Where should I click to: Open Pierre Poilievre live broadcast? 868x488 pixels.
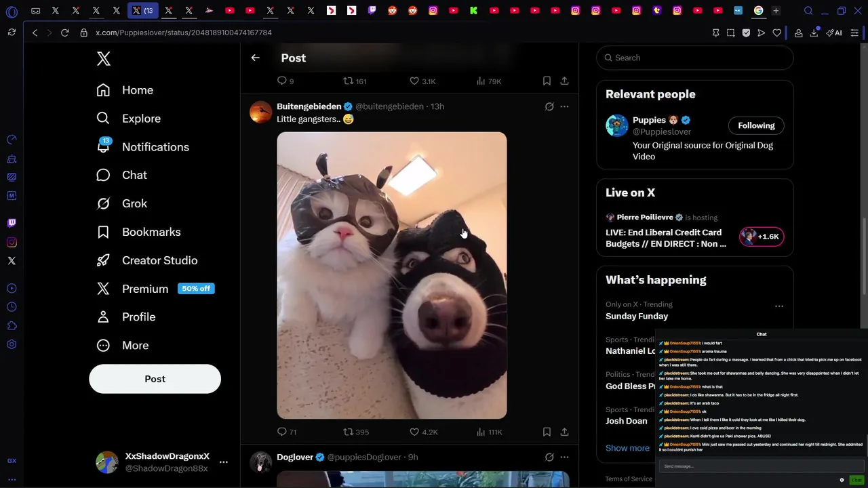pyautogui.click(x=666, y=238)
